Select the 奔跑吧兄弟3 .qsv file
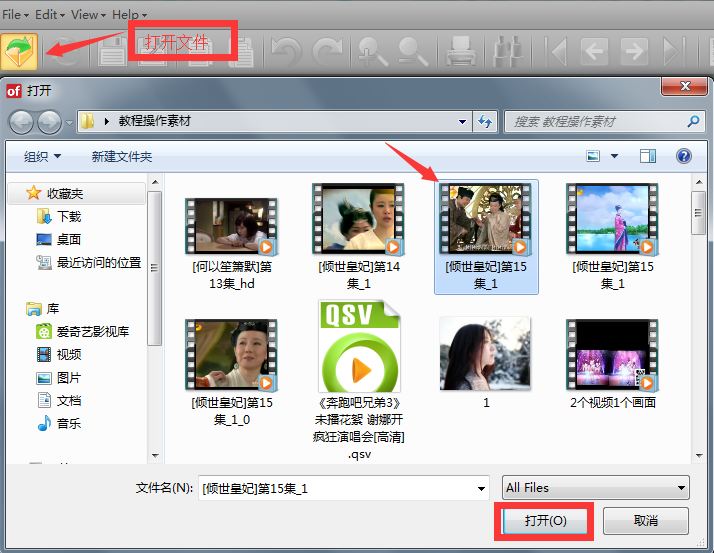 [359, 378]
